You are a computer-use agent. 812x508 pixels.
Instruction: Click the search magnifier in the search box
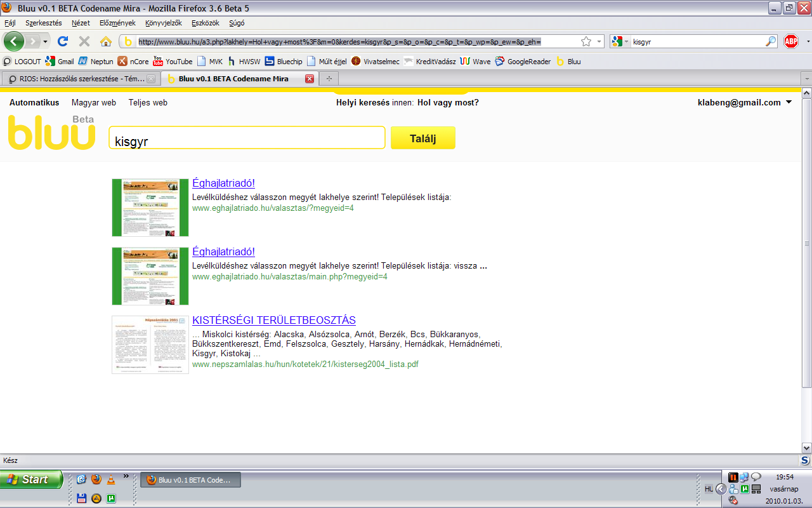771,41
